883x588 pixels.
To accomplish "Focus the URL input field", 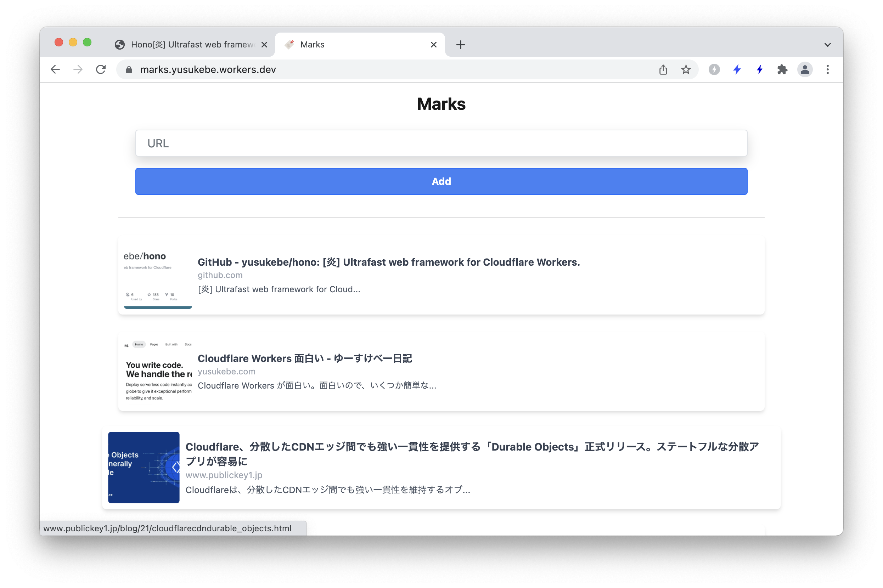I will [x=441, y=143].
